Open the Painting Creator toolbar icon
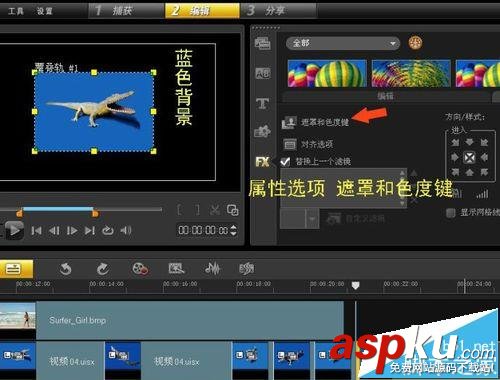500x380 pixels. tap(176, 268)
